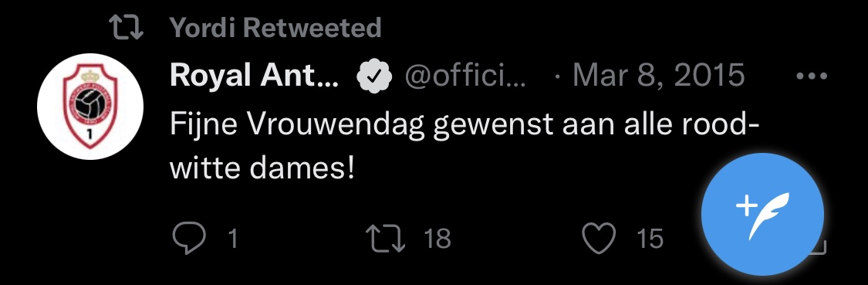Image resolution: width=868 pixels, height=285 pixels.
Task: Retweet using the icon beside 18
Action: (387, 239)
